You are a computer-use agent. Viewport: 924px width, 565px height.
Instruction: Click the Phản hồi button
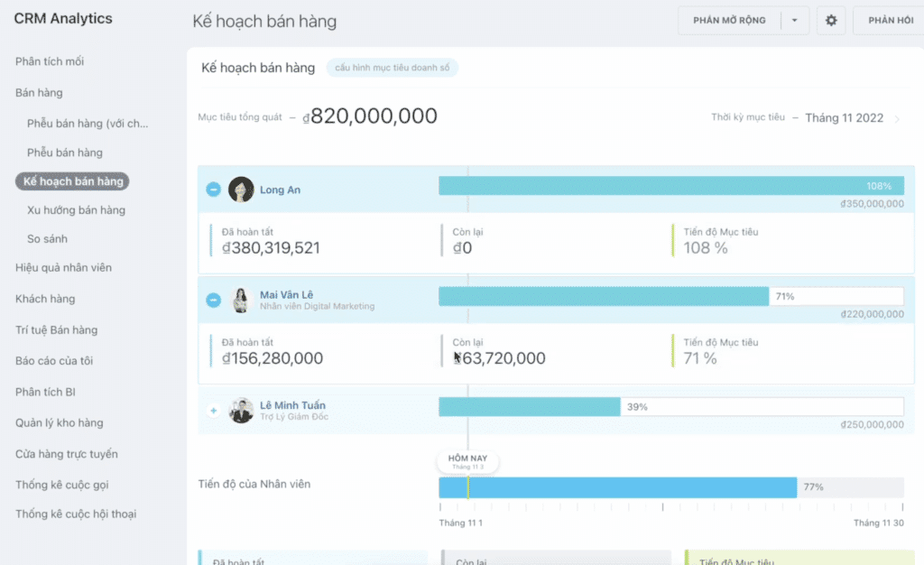(x=889, y=21)
